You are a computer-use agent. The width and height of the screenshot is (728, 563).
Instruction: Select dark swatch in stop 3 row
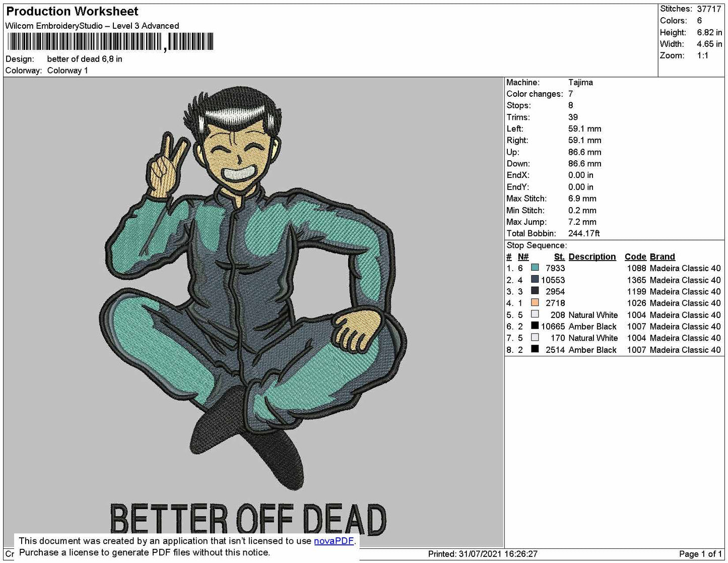[535, 291]
